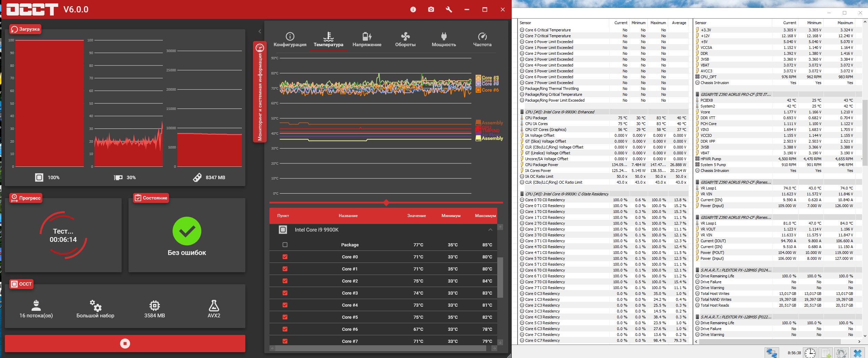The image size is (868, 358).
Task: Take a screenshot with the camera icon
Action: (x=431, y=10)
